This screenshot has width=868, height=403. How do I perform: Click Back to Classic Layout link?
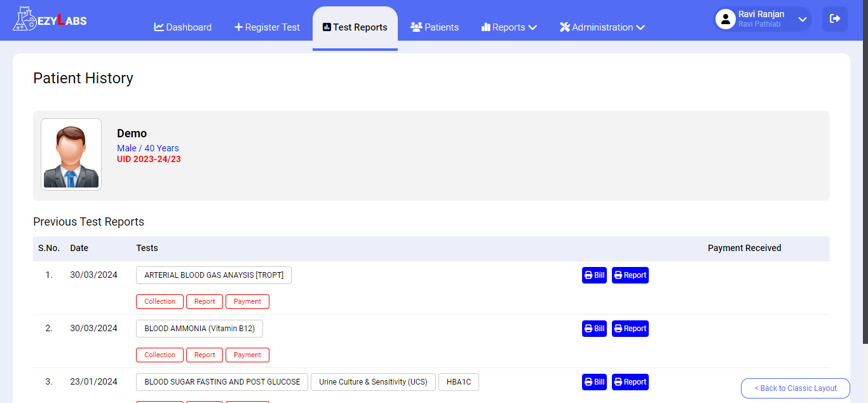click(796, 388)
